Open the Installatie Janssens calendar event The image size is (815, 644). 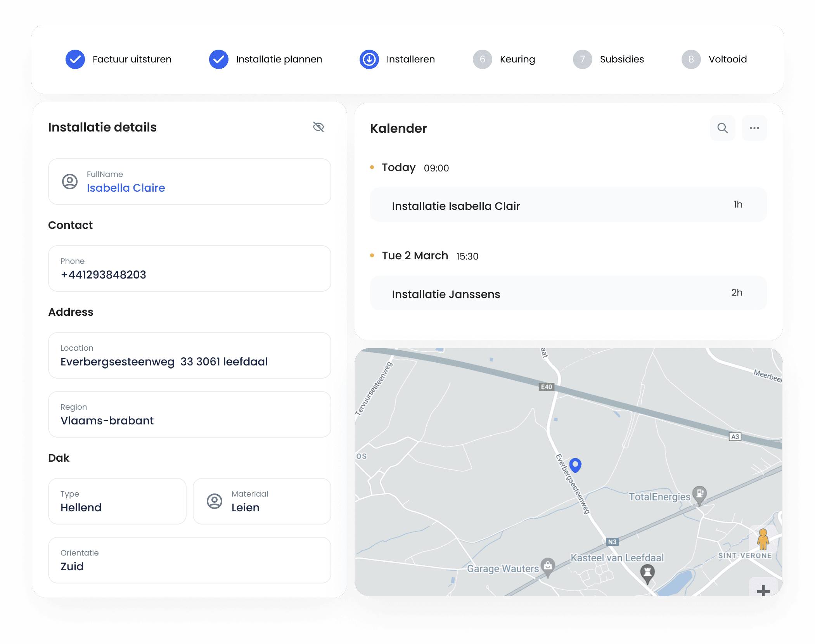tap(568, 293)
